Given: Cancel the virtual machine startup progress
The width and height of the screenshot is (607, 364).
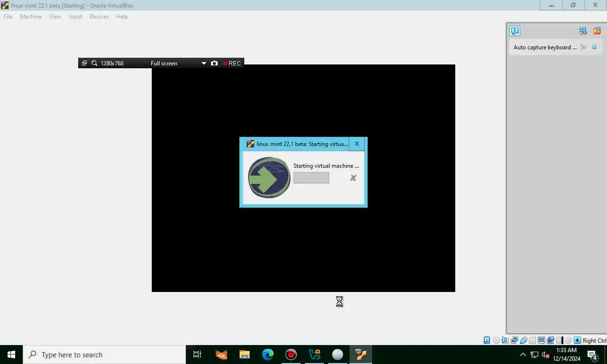Looking at the screenshot, I should pos(353,178).
